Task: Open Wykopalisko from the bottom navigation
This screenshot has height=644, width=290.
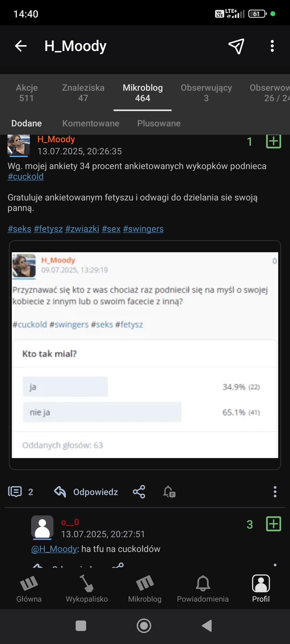Action: [87, 589]
